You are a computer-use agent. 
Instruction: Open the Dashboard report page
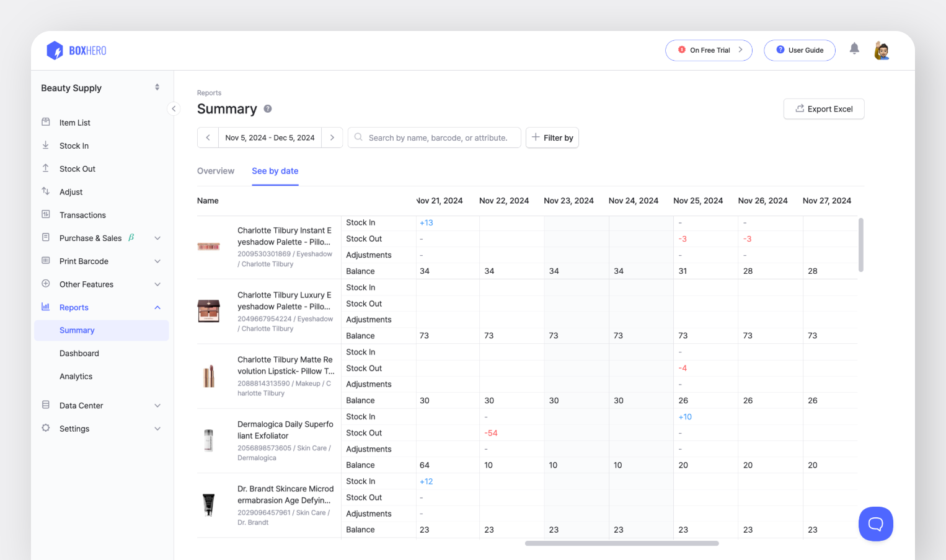[x=79, y=354]
